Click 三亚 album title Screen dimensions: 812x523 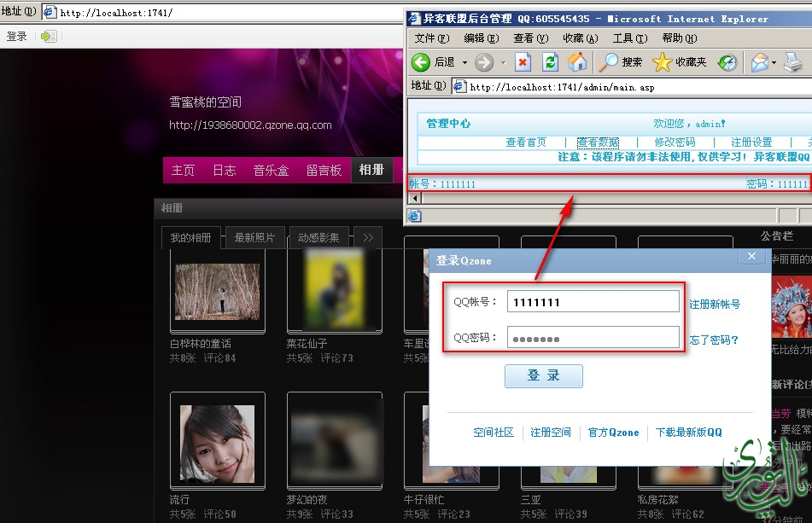point(531,500)
